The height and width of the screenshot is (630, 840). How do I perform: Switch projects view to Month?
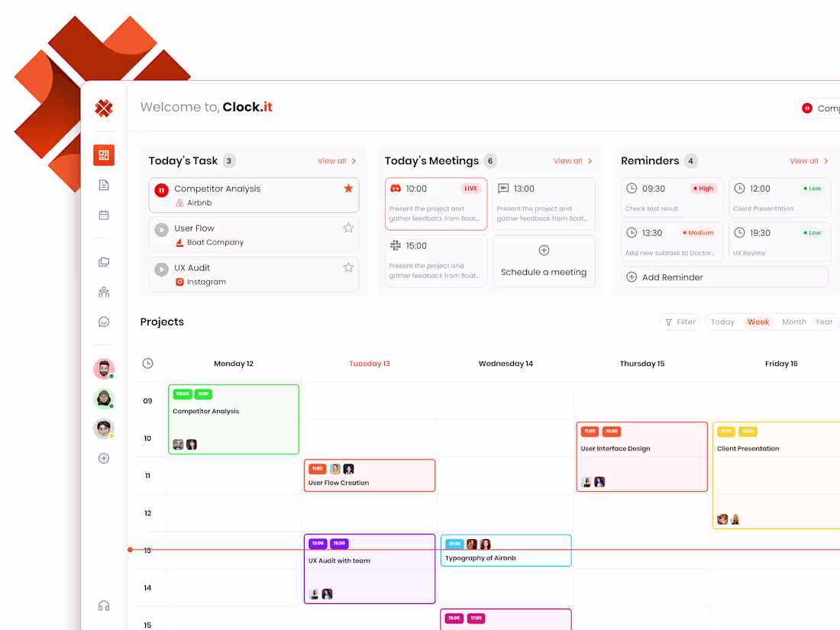point(794,322)
